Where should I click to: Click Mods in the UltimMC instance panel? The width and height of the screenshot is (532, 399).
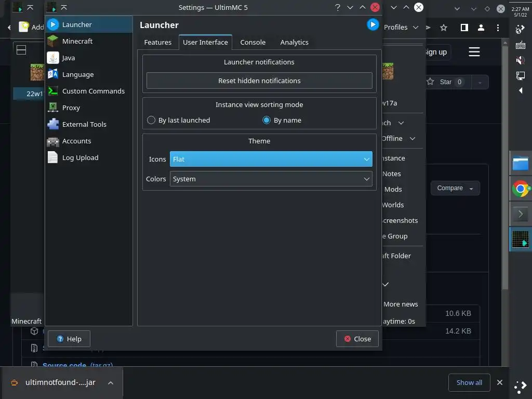point(393,189)
